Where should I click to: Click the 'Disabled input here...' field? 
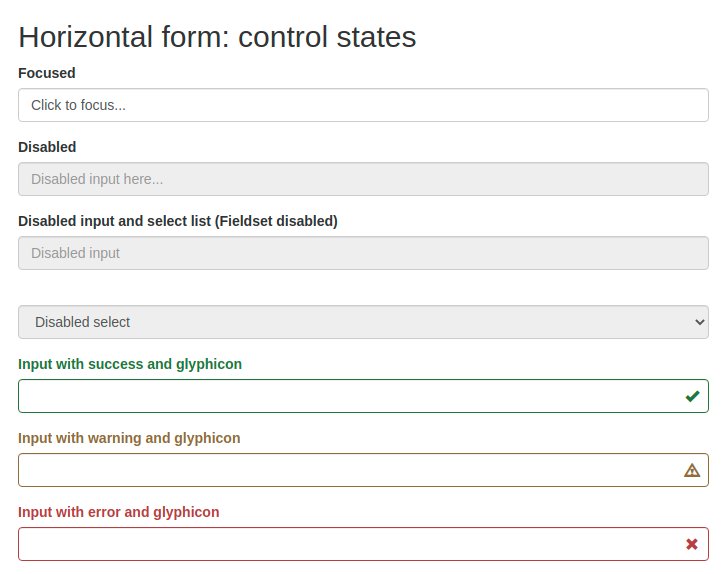click(363, 179)
